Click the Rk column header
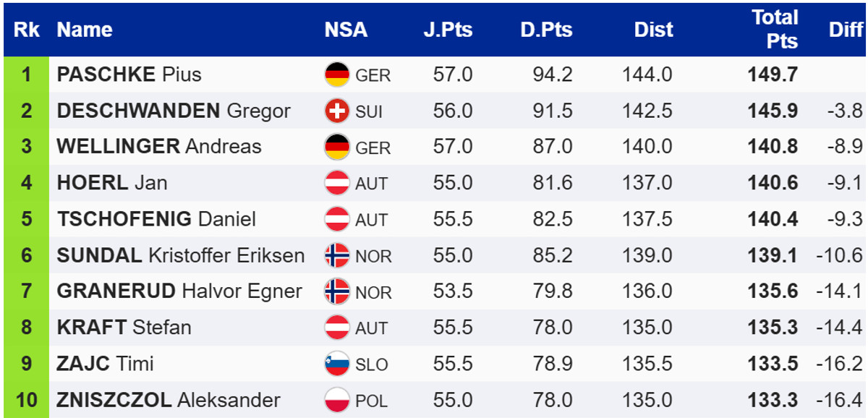The image size is (868, 418). (27, 30)
